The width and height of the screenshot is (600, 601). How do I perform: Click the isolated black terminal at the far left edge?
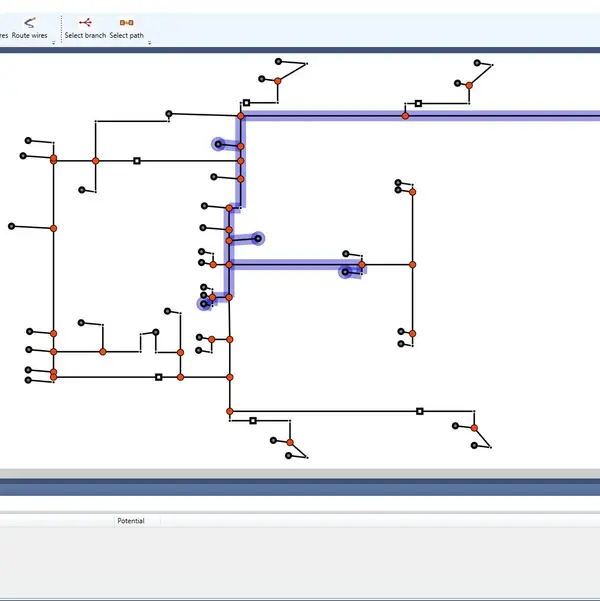click(x=11, y=225)
